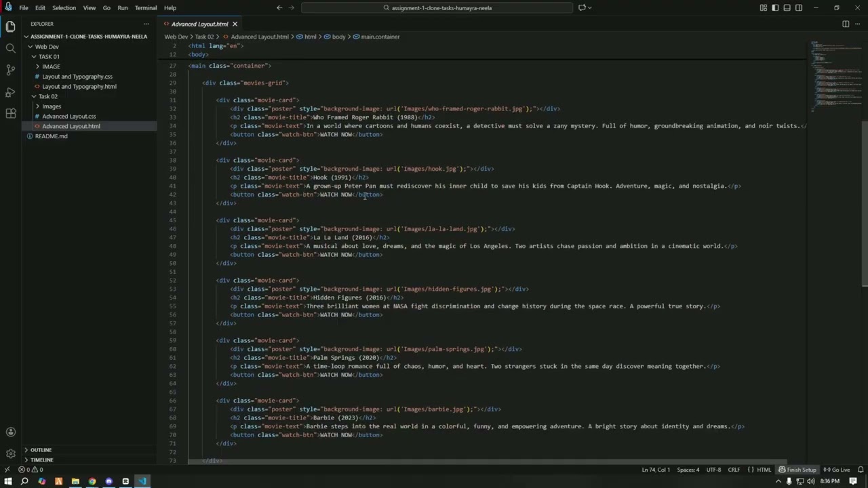The image size is (868, 488).
Task: Toggle the bottom panel visibility
Action: click(x=787, y=7)
